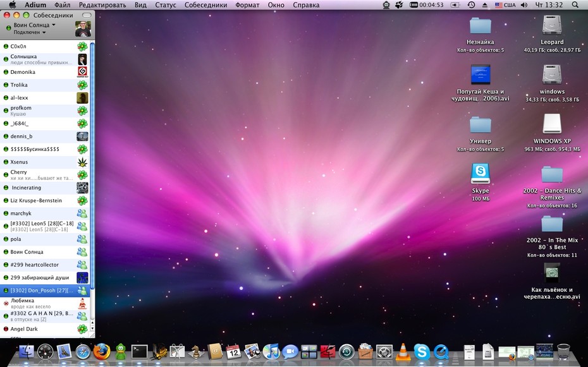
Task: Click the volume icon in menu bar
Action: click(524, 5)
